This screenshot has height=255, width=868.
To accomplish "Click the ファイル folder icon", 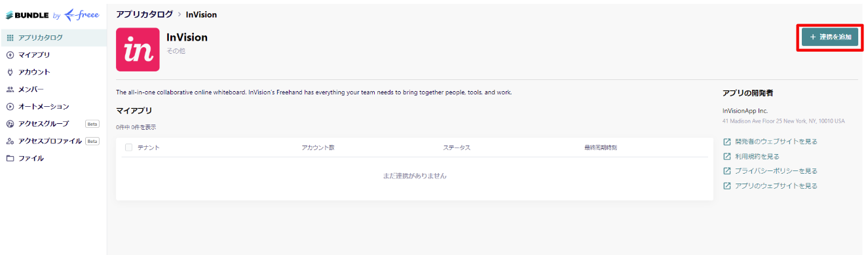I will click(10, 158).
